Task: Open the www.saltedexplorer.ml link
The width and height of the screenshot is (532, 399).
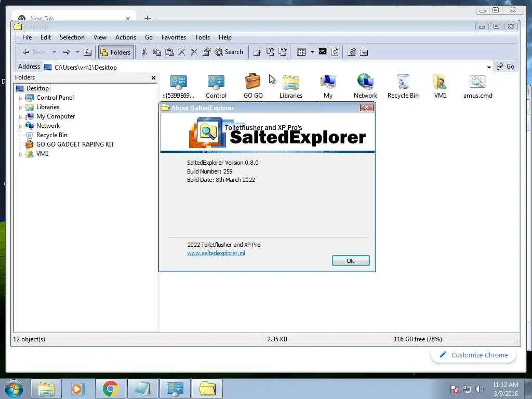Action: [216, 253]
